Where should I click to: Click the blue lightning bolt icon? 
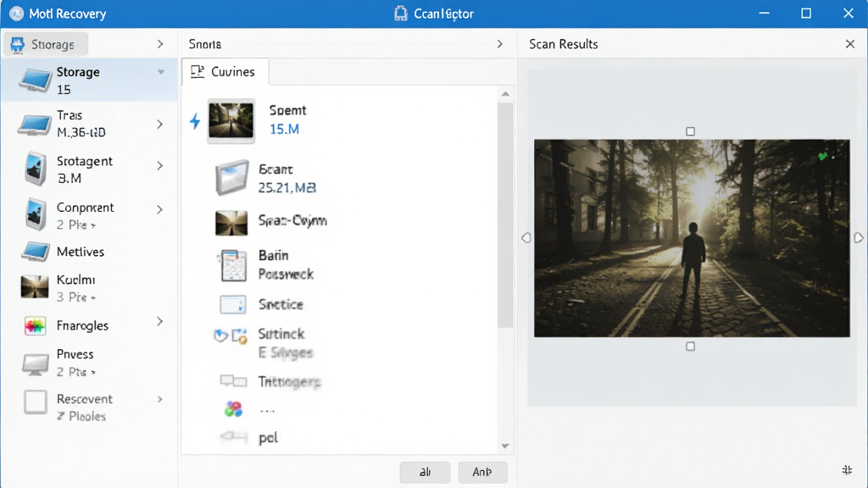pyautogui.click(x=195, y=121)
